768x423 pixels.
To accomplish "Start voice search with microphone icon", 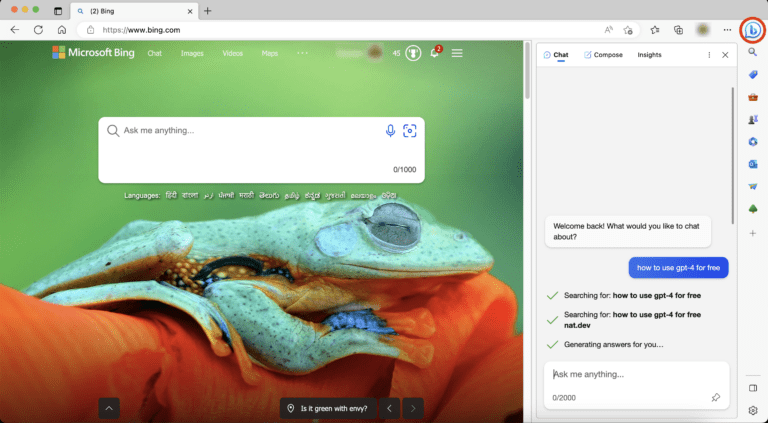I will (390, 131).
